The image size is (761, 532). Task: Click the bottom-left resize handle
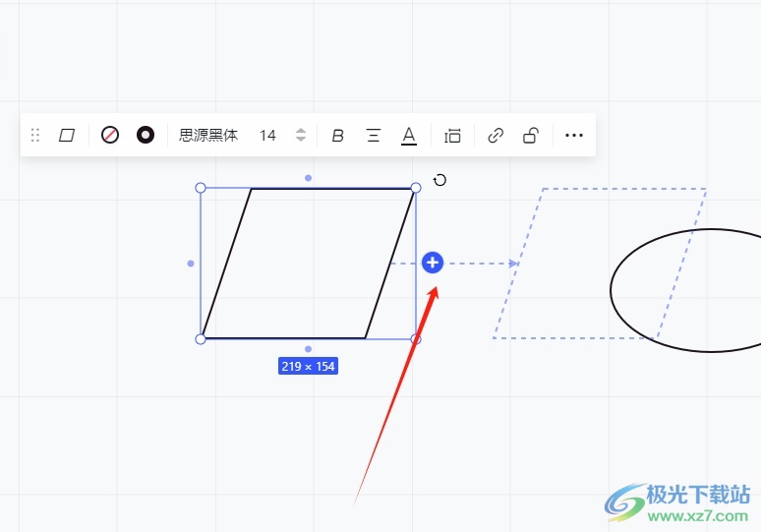pyautogui.click(x=201, y=339)
